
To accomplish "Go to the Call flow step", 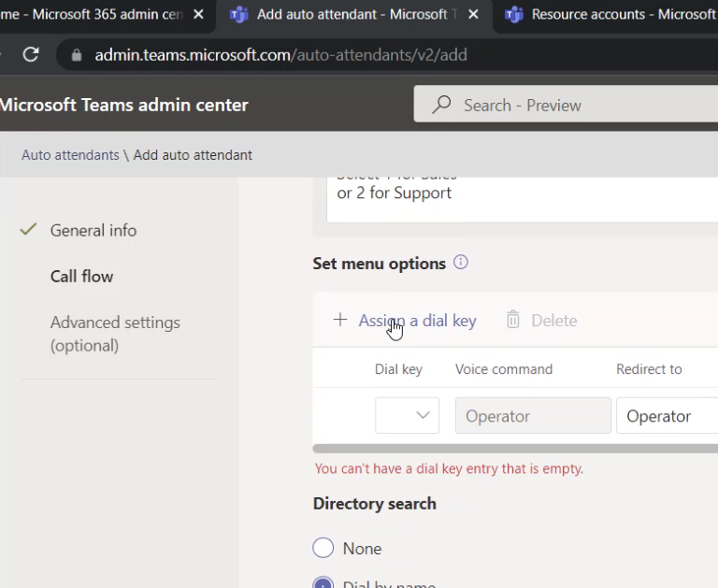I will point(81,277).
